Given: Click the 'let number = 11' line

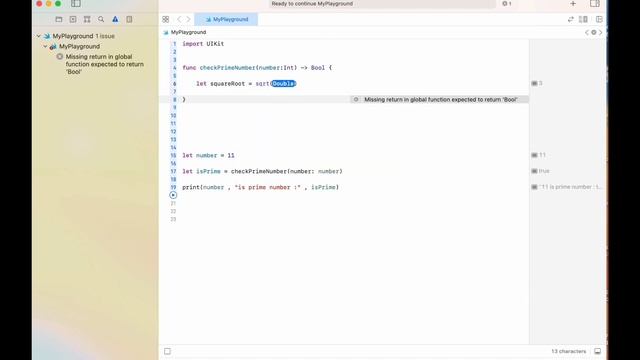Looking at the screenshot, I should [x=208, y=156].
